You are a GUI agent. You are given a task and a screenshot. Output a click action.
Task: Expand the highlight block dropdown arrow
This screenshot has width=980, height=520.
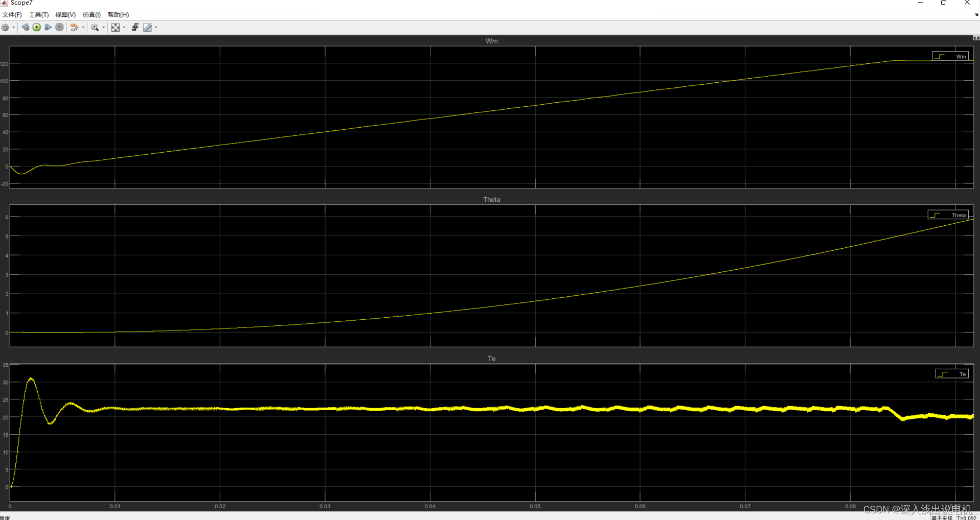(x=83, y=28)
